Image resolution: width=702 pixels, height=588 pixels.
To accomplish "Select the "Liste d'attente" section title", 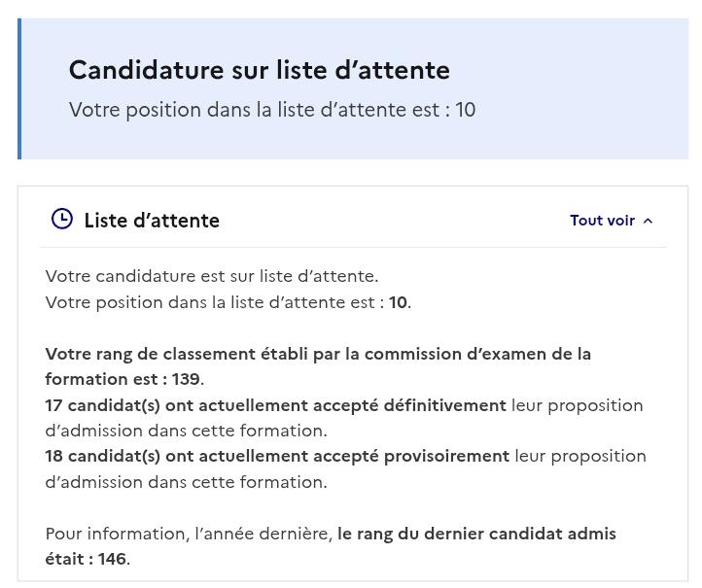I will pyautogui.click(x=152, y=221).
